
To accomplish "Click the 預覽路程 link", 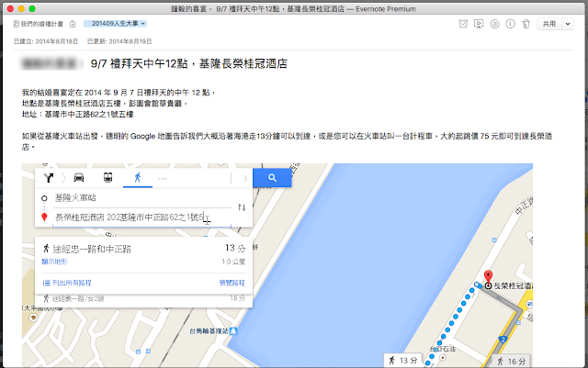I will [x=232, y=283].
